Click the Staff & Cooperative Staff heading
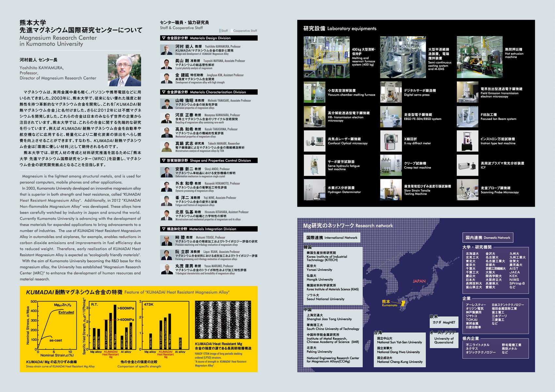 click(181, 28)
